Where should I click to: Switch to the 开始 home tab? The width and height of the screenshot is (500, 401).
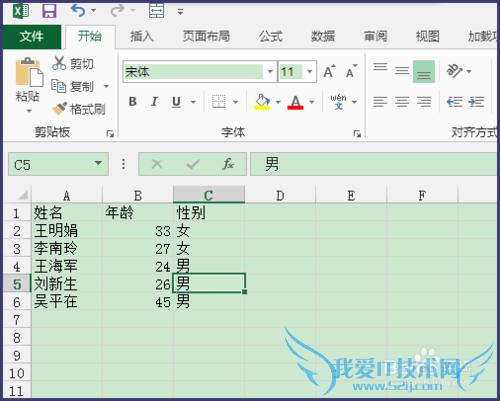[90, 36]
